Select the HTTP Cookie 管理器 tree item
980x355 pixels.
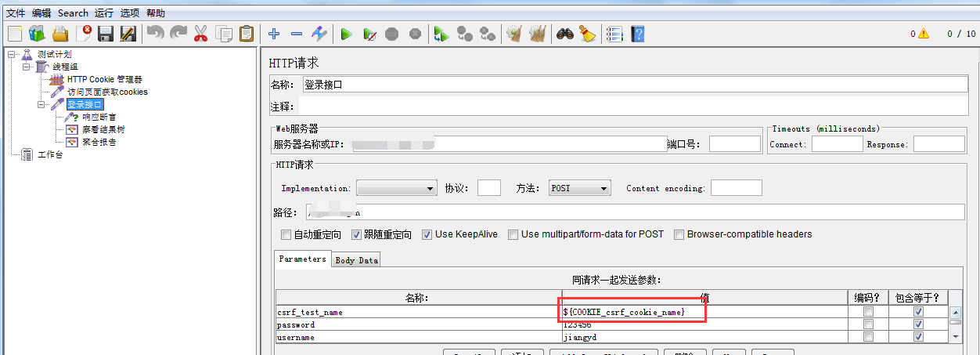[x=104, y=79]
